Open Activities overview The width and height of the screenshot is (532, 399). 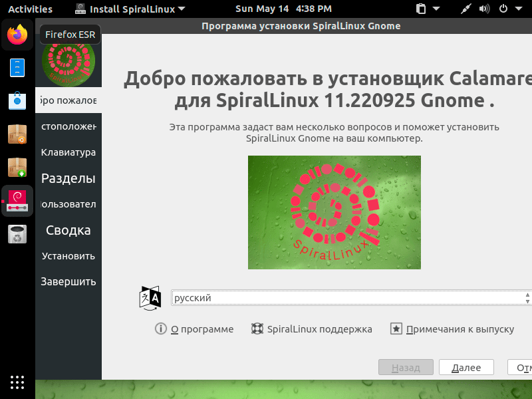click(30, 9)
